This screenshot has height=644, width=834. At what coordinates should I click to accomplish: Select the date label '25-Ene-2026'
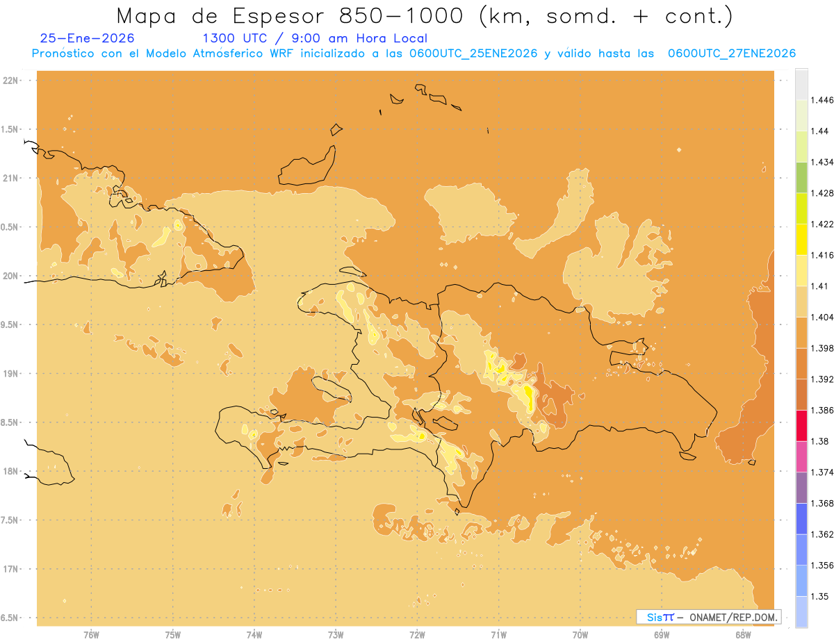[88, 38]
